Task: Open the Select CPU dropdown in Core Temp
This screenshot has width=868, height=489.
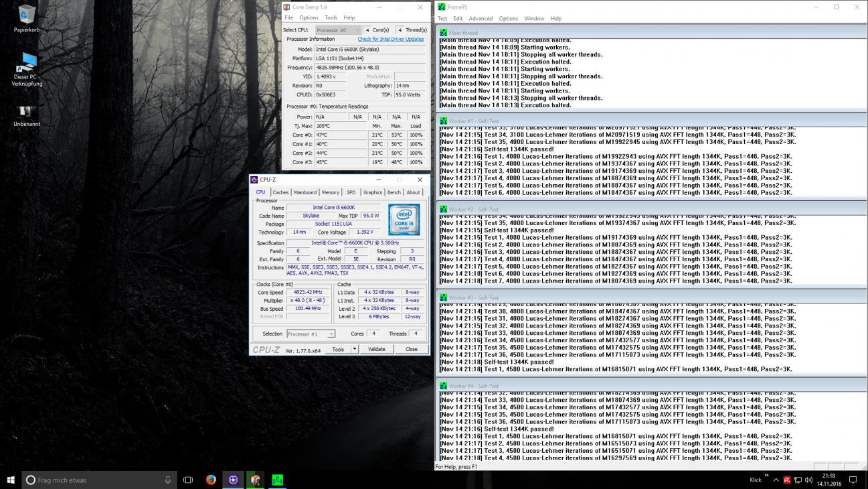Action: (339, 29)
